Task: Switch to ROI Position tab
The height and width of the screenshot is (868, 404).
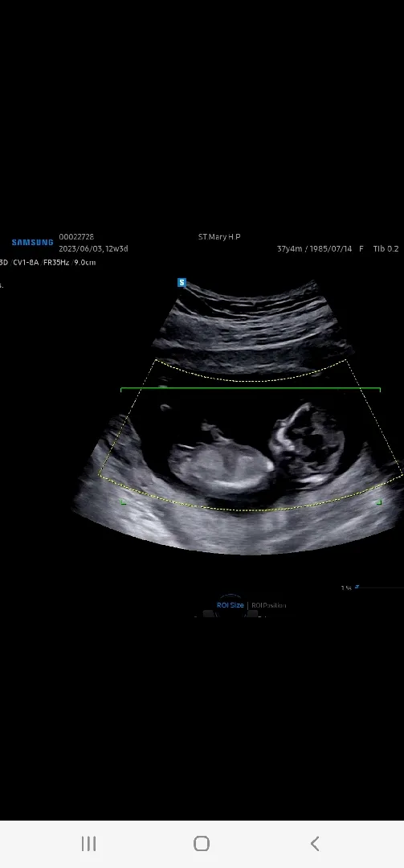Action: pyautogui.click(x=269, y=605)
